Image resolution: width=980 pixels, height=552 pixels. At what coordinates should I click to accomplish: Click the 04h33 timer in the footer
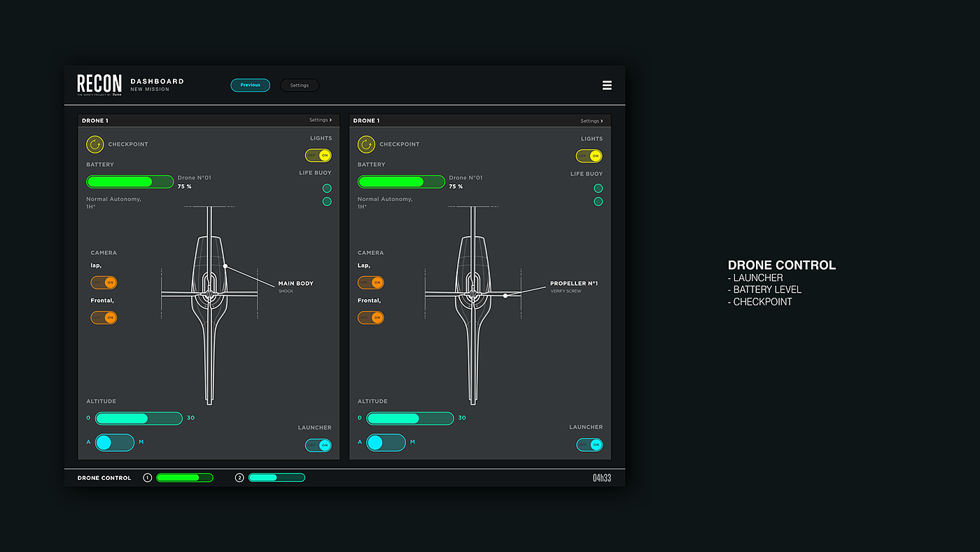point(602,478)
